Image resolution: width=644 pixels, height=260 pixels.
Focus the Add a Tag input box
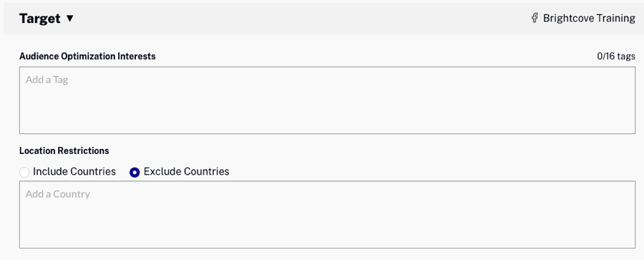click(327, 100)
